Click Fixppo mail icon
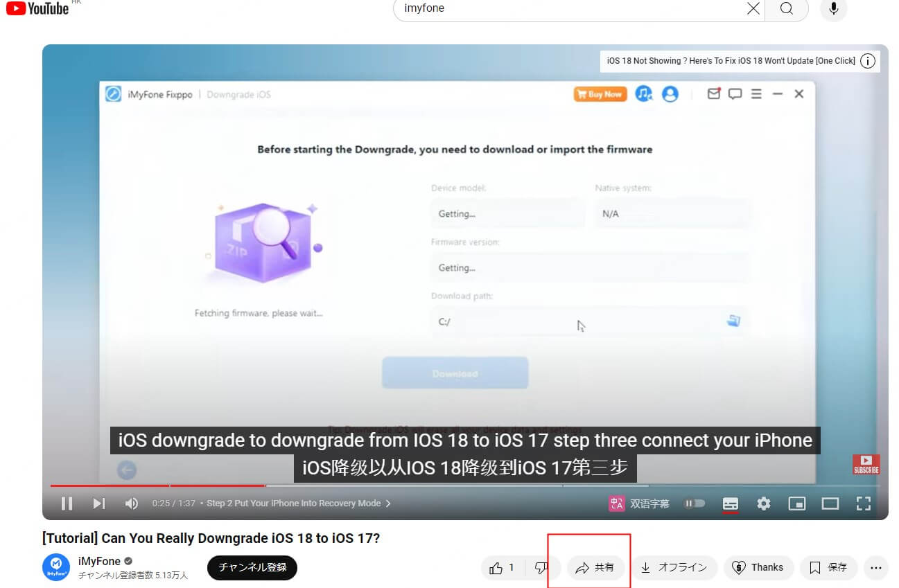Viewport: 899px width, 588px height. pyautogui.click(x=714, y=93)
